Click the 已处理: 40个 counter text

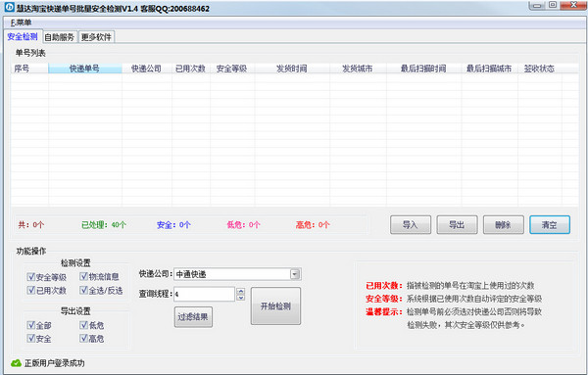104,225
